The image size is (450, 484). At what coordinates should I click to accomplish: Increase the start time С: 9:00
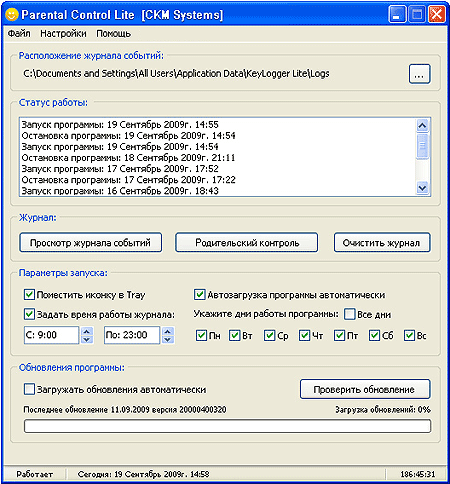(x=87, y=331)
